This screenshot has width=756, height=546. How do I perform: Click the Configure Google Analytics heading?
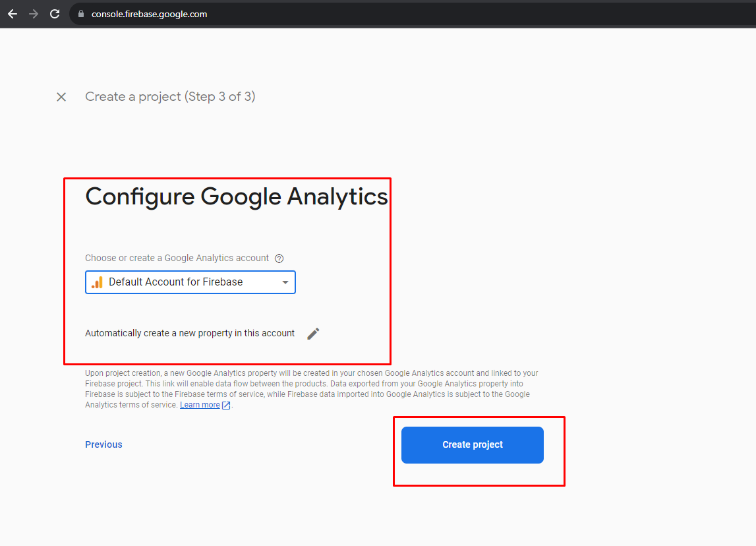point(237,197)
